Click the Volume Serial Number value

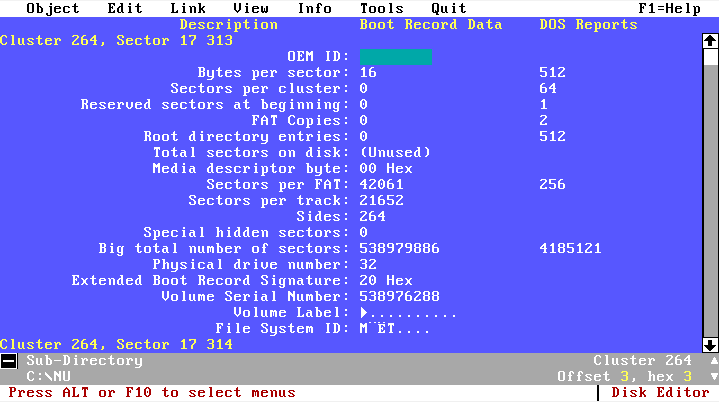click(x=399, y=297)
